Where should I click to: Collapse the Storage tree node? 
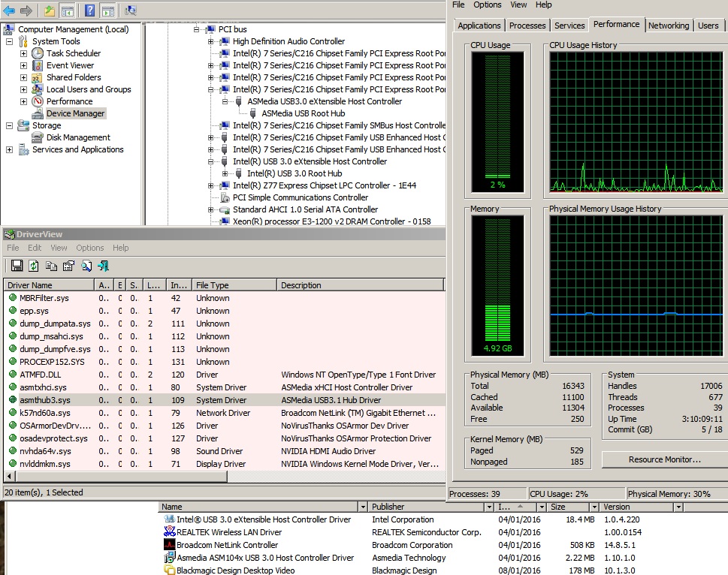click(10, 125)
